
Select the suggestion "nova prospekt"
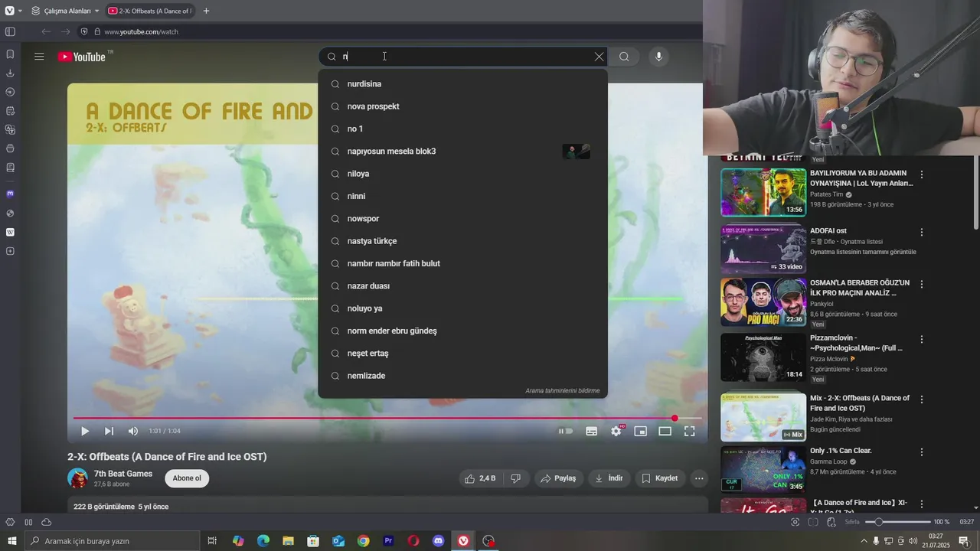(462, 106)
